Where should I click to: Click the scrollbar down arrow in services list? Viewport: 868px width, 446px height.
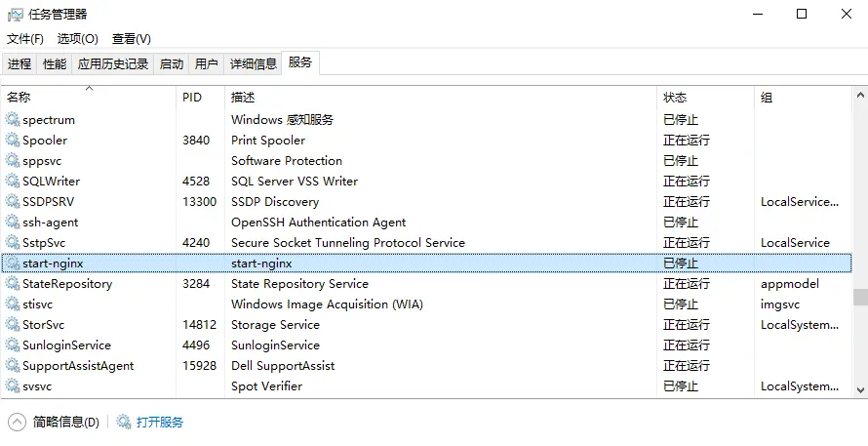860,390
